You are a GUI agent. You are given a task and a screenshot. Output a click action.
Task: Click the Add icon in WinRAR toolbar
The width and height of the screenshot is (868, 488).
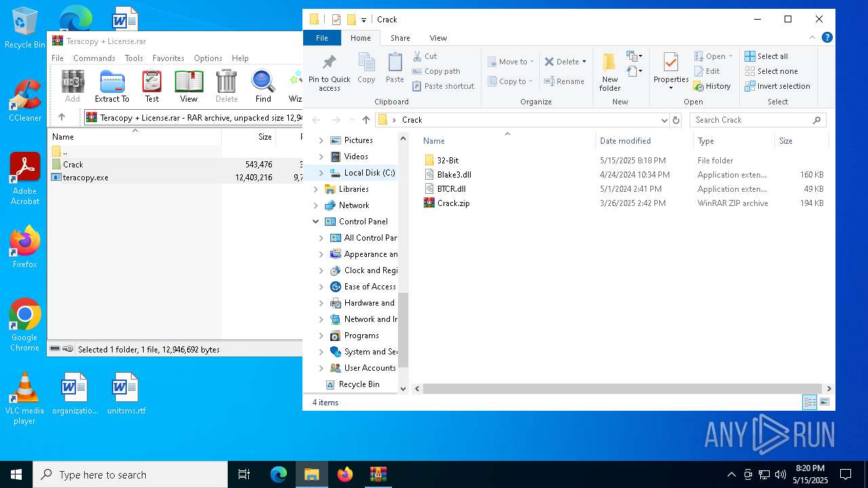tap(73, 86)
